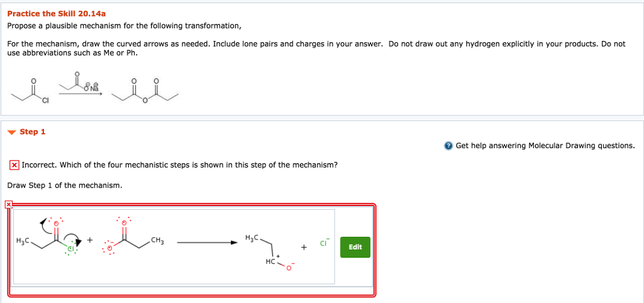This screenshot has height=303, width=644.
Task: Click the red X icon beside Incorrect
Action: click(14, 165)
